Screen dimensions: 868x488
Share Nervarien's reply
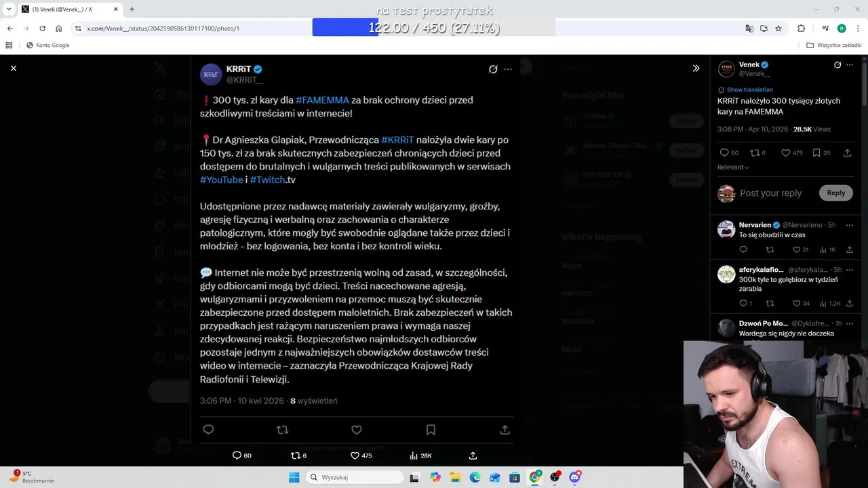[849, 250]
